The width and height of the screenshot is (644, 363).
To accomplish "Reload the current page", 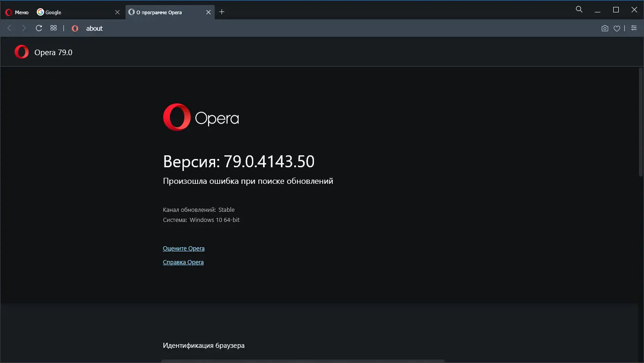I will click(39, 28).
